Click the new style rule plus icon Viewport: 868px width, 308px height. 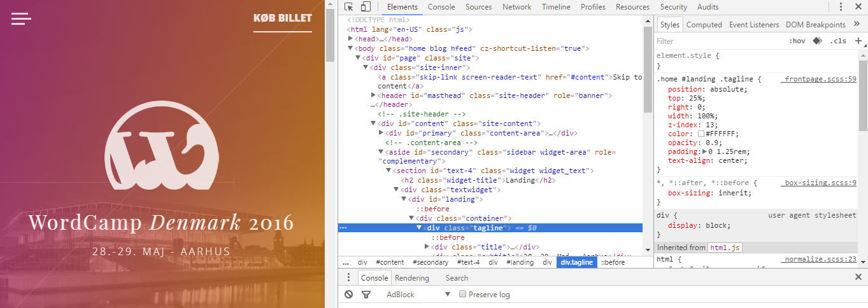858,41
